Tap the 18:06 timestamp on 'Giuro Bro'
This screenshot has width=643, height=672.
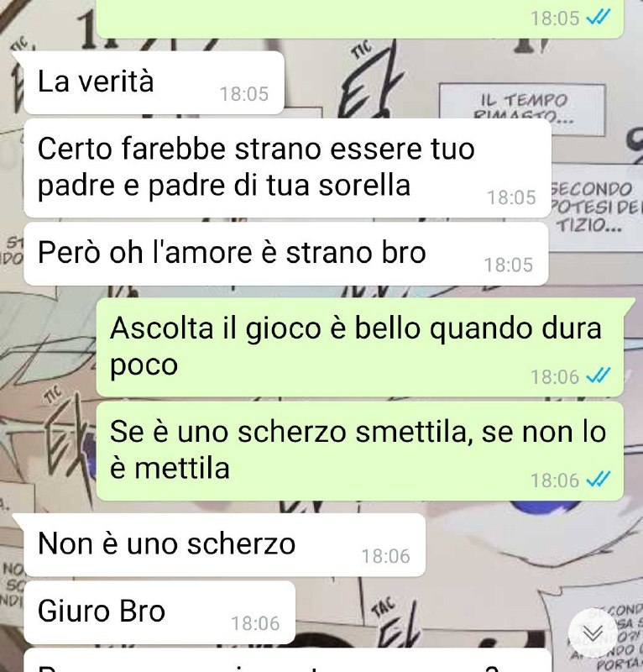255,623
